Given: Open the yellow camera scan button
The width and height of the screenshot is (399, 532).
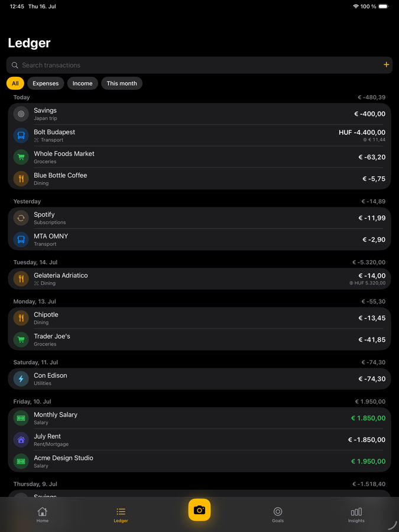Looking at the screenshot, I should click(200, 510).
